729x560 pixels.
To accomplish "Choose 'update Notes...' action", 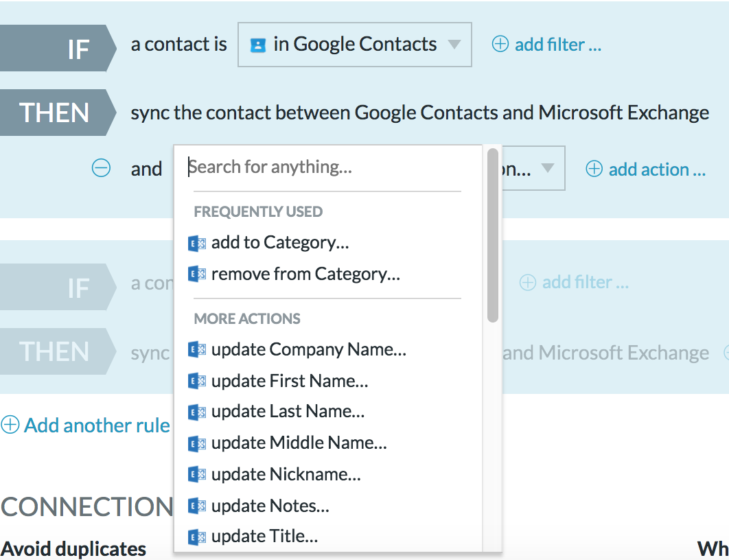I will point(270,506).
